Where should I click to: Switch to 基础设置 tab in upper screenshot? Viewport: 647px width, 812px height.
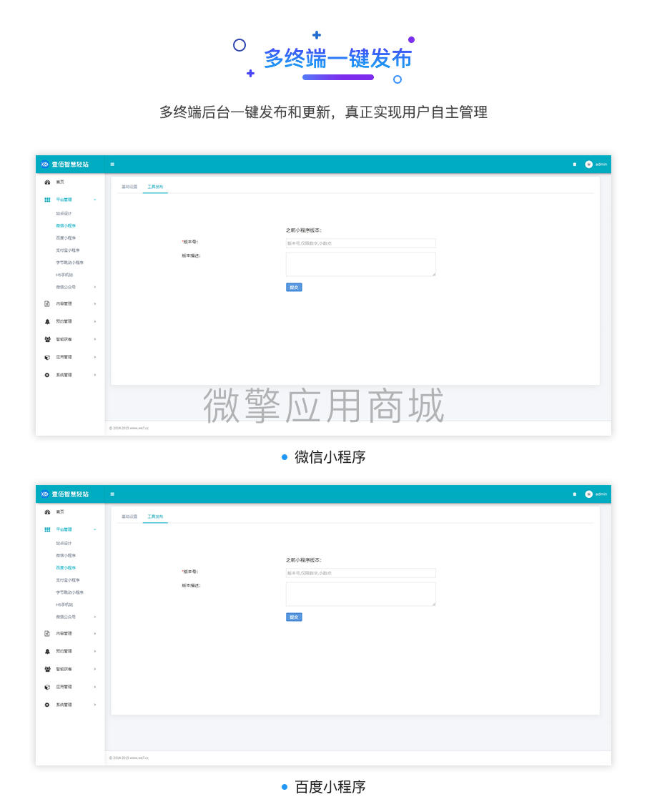coord(129,187)
